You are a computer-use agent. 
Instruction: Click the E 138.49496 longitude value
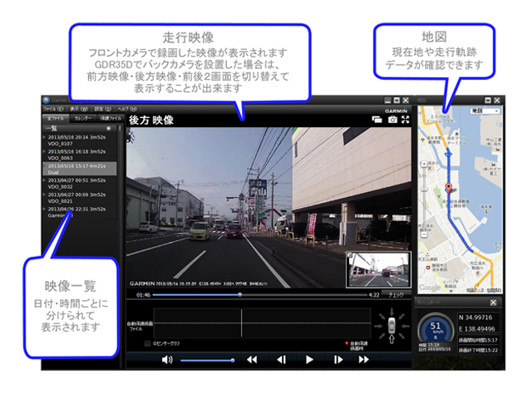(x=478, y=329)
